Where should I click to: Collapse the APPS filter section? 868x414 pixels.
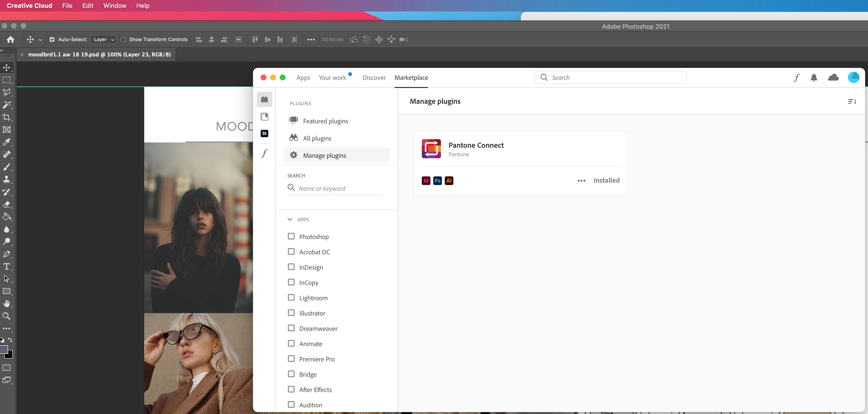[290, 219]
